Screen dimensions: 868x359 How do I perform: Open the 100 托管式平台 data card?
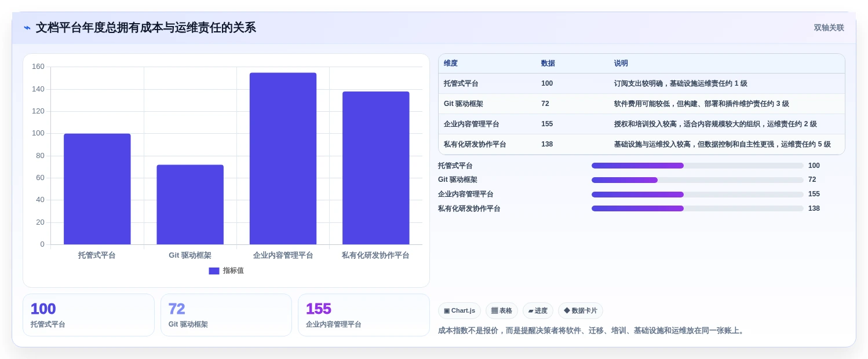pyautogui.click(x=89, y=315)
